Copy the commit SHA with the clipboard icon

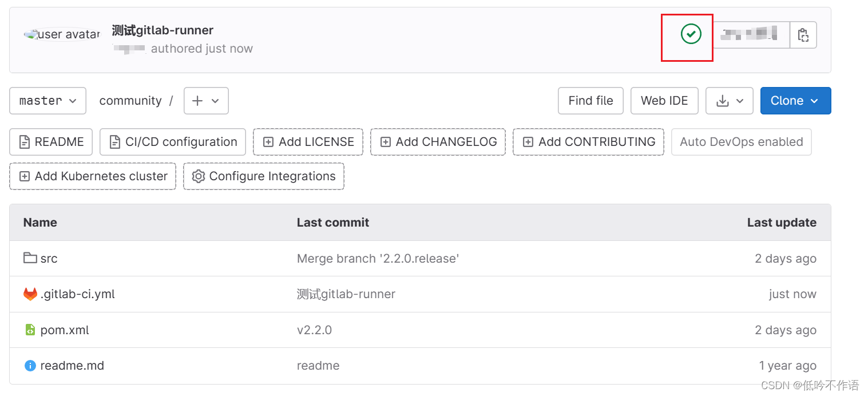coord(803,34)
